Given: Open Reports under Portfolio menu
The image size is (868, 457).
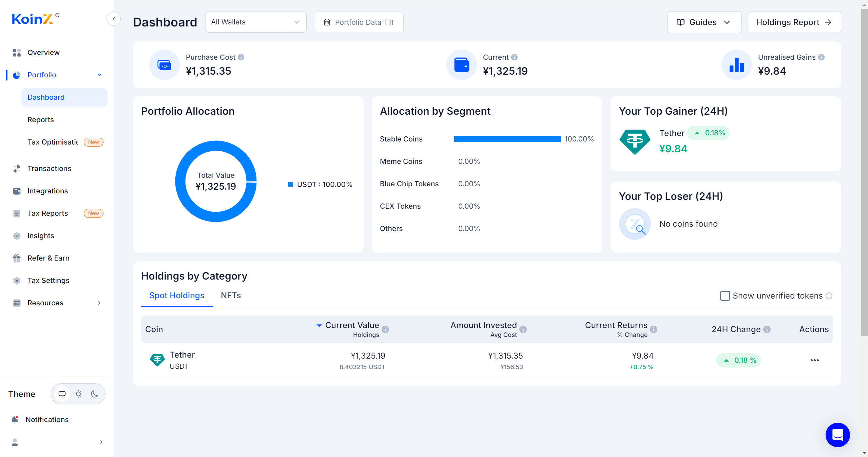Looking at the screenshot, I should point(41,120).
